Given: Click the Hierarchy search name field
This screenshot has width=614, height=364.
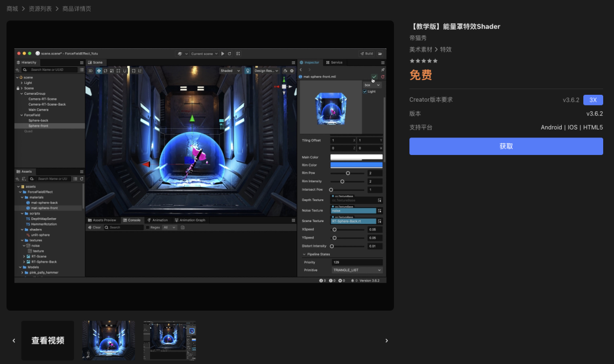Looking at the screenshot, I should [49, 70].
